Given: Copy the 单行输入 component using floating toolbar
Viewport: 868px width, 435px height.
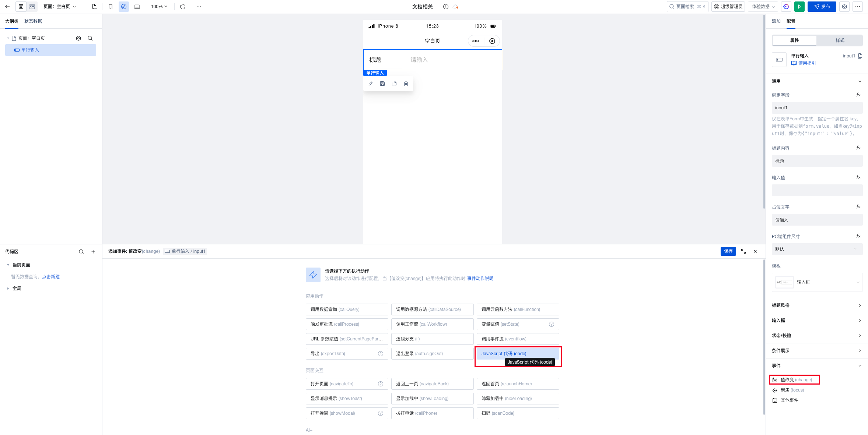Looking at the screenshot, I should pos(394,84).
